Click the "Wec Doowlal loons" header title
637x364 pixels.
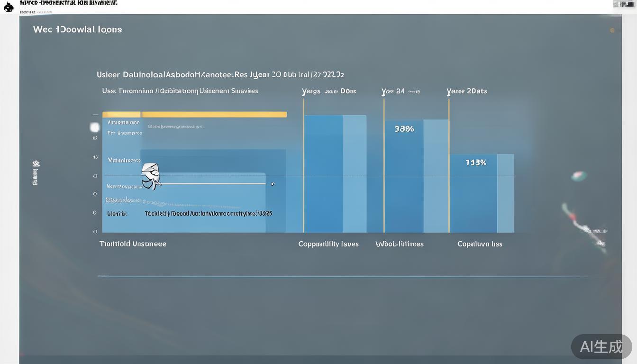click(77, 29)
